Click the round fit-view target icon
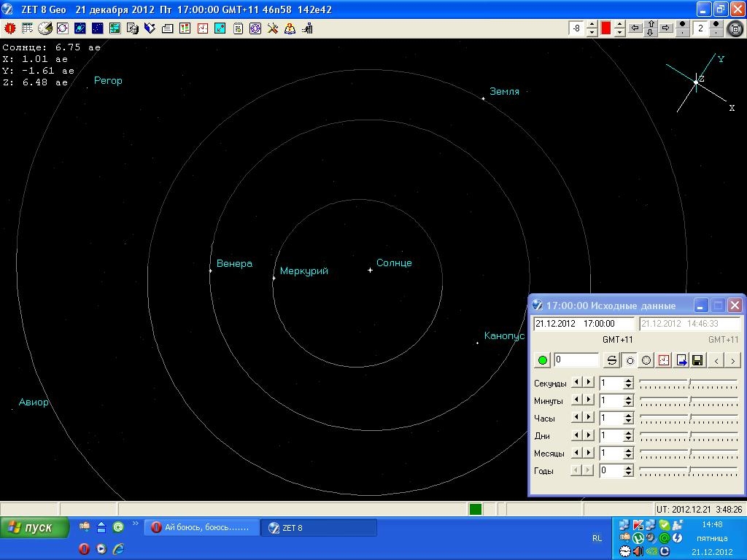Viewport: 747px width, 560px height. point(735,29)
